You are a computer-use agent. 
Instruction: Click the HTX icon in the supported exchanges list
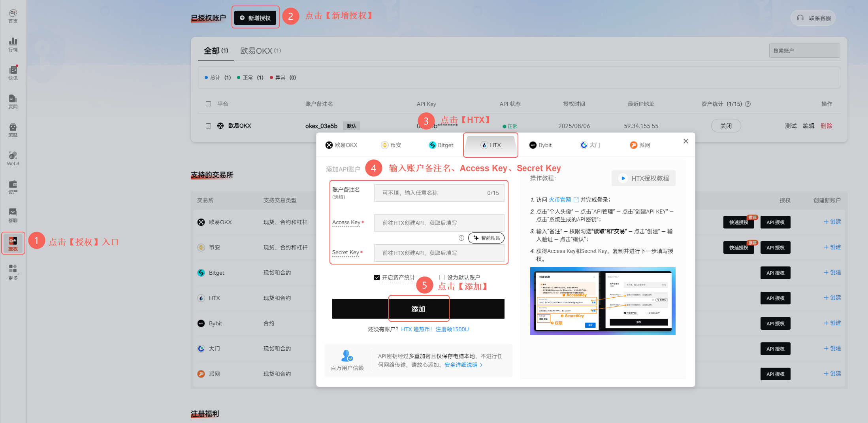point(201,298)
